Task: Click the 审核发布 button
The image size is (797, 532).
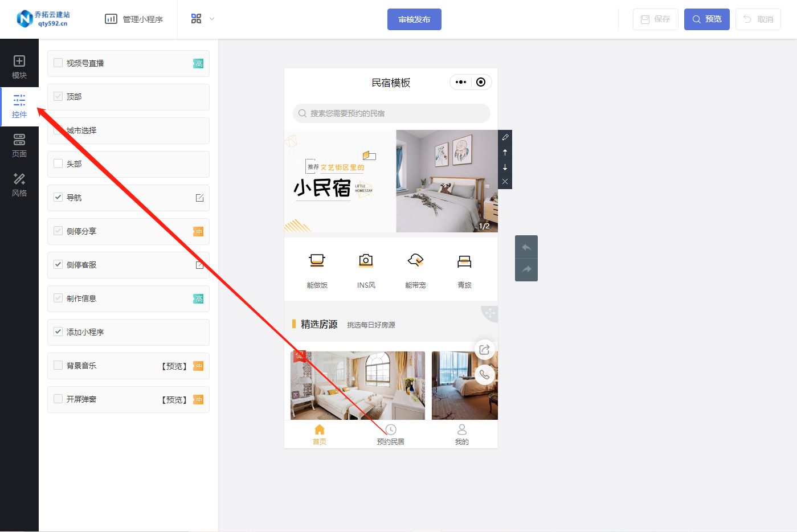Action: pyautogui.click(x=414, y=19)
